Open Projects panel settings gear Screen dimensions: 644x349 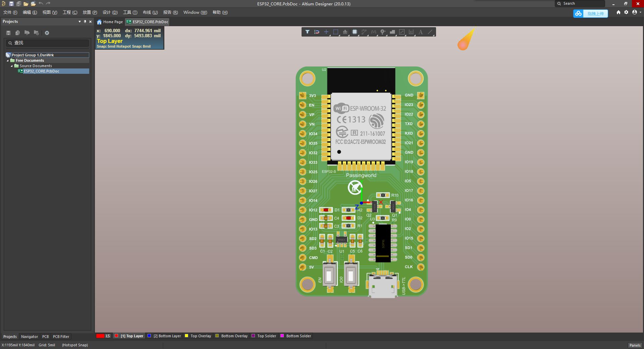click(47, 33)
